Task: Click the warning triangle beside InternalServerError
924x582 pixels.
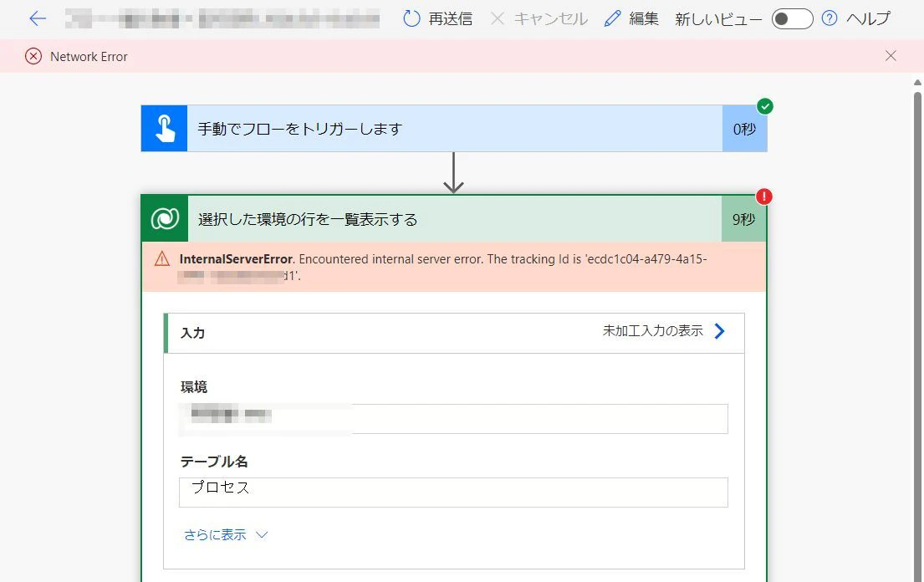Action: tap(162, 259)
